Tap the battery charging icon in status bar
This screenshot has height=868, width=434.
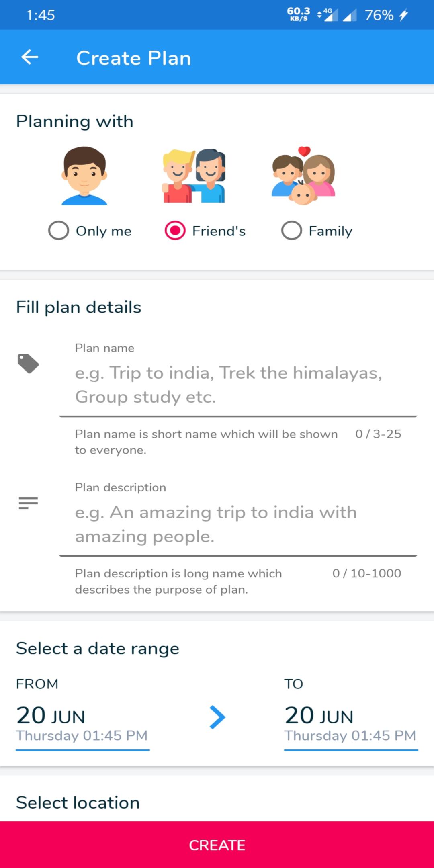click(x=403, y=15)
